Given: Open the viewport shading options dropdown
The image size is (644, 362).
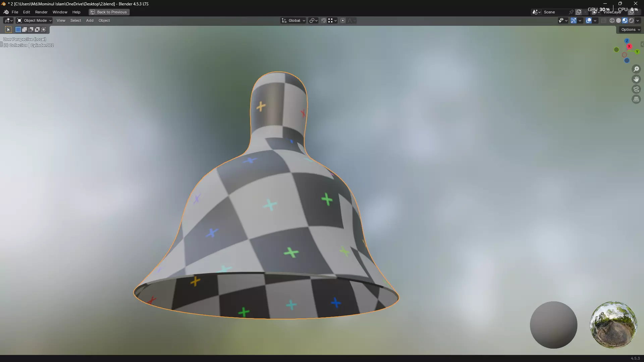Looking at the screenshot, I should click(638, 20).
